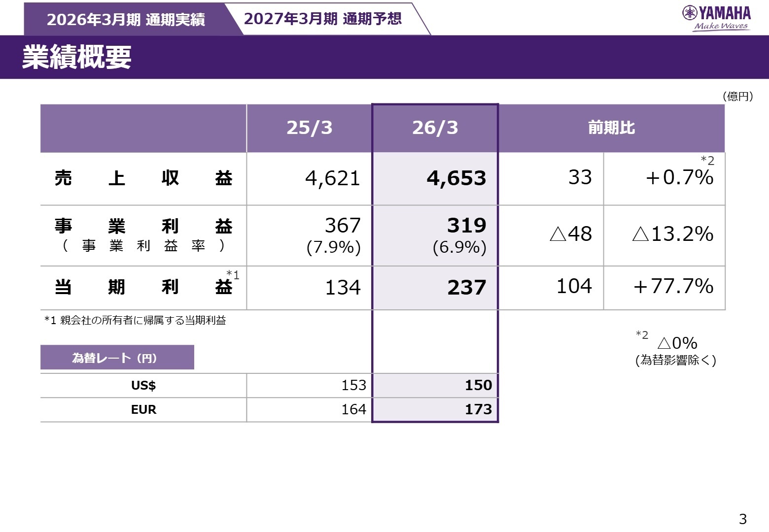Screen dimensions: 769x532
Task: Click the △13.2% change value
Action: tap(672, 233)
